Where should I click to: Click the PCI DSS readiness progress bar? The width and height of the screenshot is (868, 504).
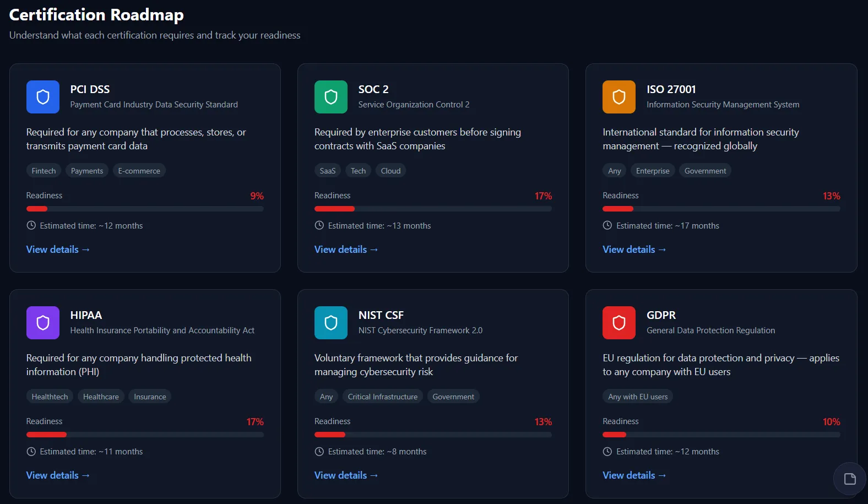pos(145,209)
